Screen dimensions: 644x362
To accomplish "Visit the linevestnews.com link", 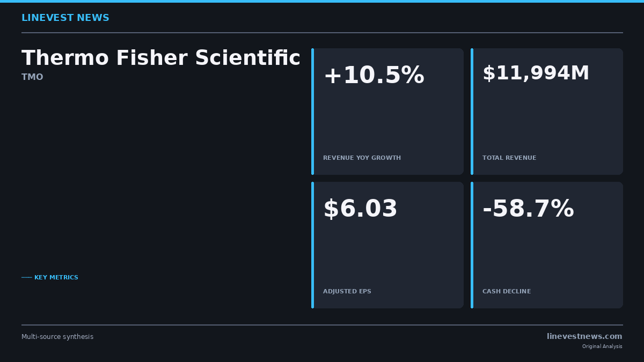I will [584, 337].
